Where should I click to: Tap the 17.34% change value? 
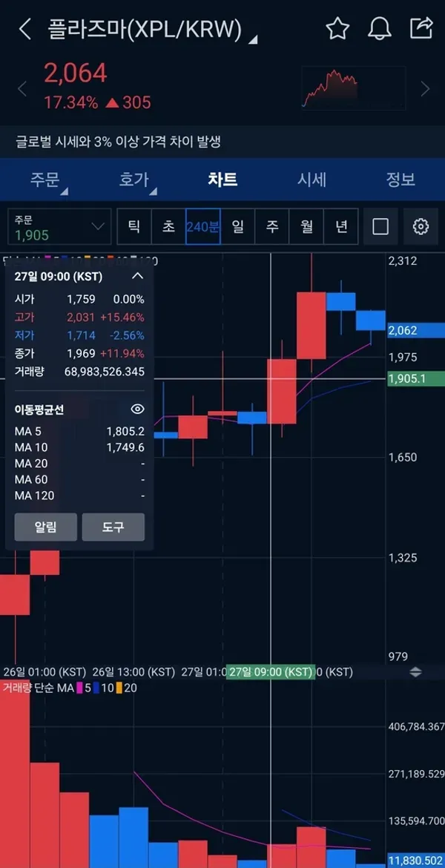point(71,102)
